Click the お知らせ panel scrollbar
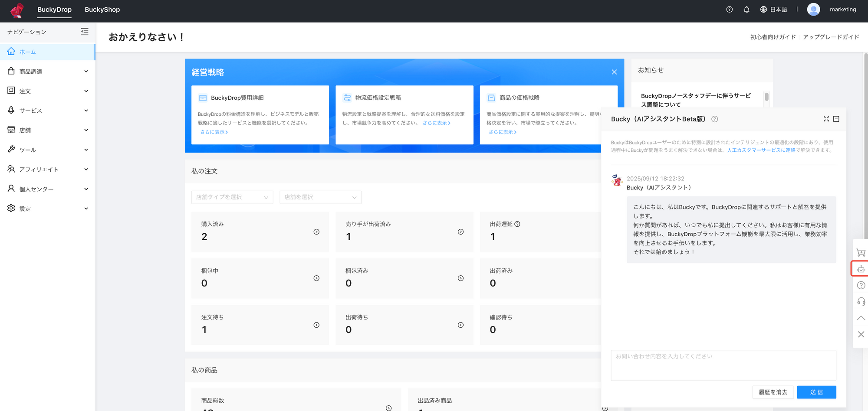Image resolution: width=868 pixels, height=411 pixels. pos(766,97)
